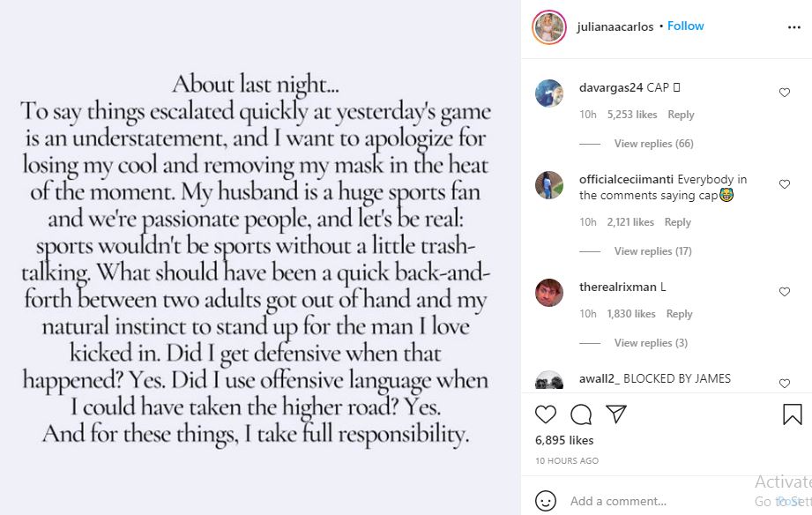Follow julianaacarlos
The image size is (812, 515).
685,26
